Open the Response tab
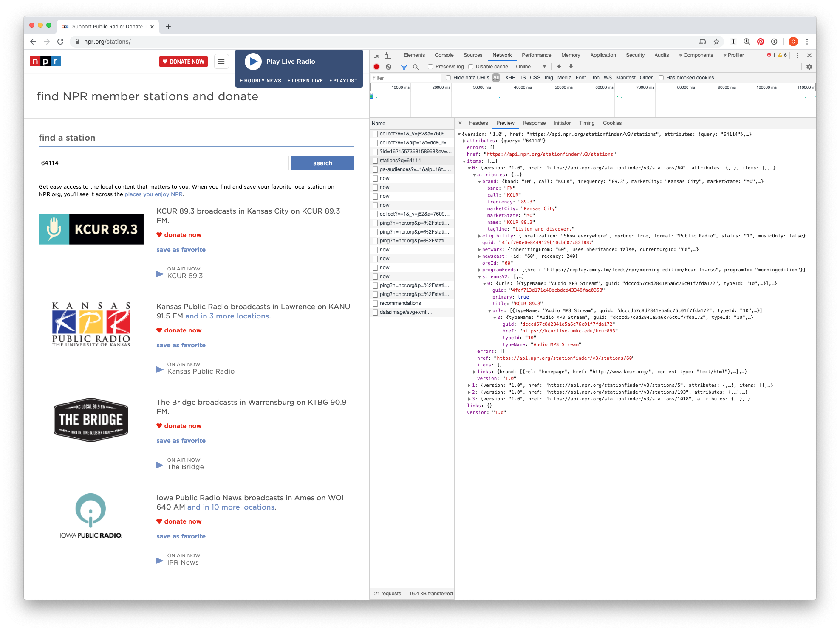 point(534,123)
